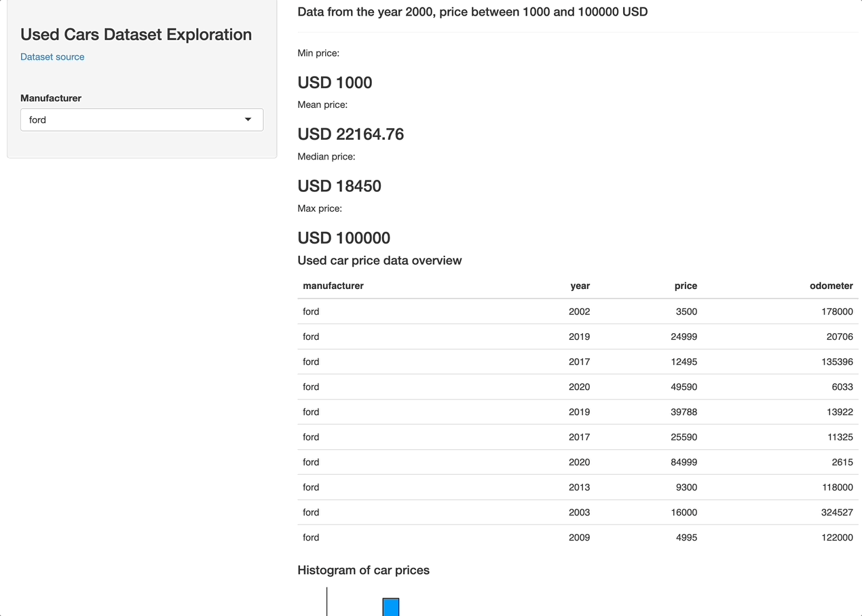Click the Max price label
862x616 pixels.
(x=320, y=208)
